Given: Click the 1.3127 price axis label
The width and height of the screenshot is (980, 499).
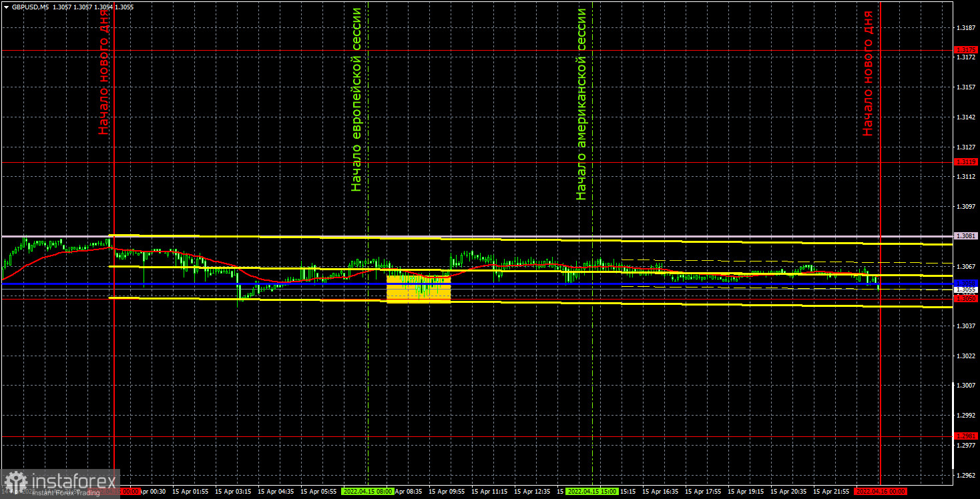Looking at the screenshot, I should pyautogui.click(x=966, y=147).
